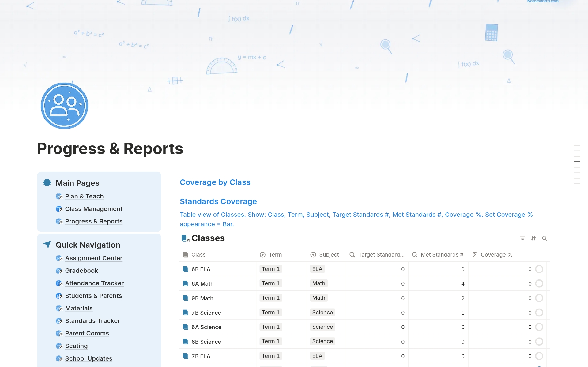Viewport: 588px width, 367px height.
Task: Click the blue people page icon
Action: pos(65,106)
